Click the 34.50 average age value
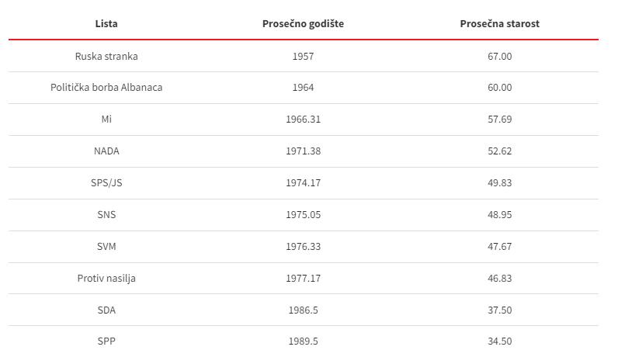 500,341
